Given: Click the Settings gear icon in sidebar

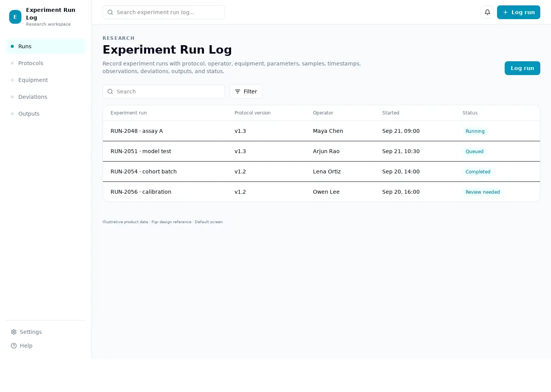Looking at the screenshot, I should pyautogui.click(x=14, y=332).
